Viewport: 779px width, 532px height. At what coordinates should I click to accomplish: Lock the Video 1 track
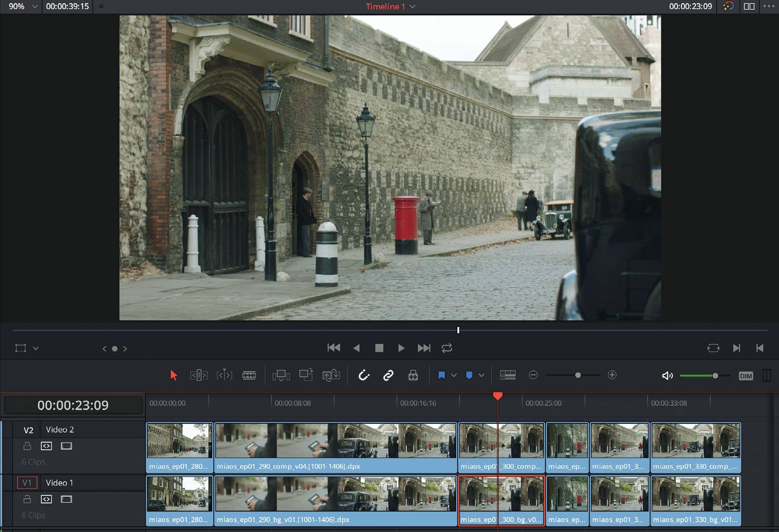[27, 499]
